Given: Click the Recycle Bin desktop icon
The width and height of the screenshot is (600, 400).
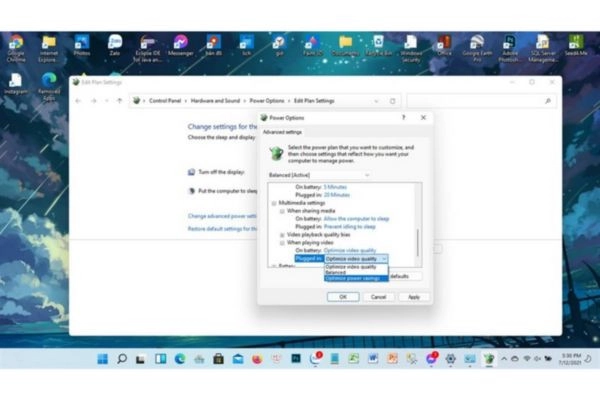Looking at the screenshot, I should coord(378,46).
